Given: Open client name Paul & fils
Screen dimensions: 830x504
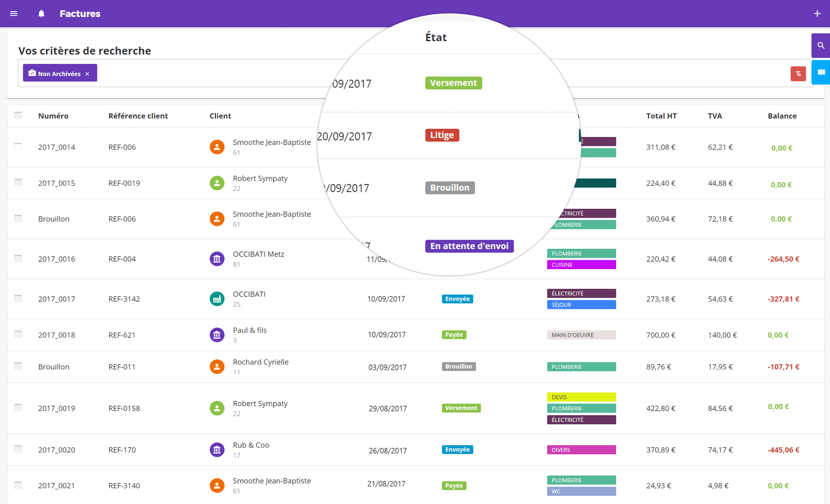Looking at the screenshot, I should (250, 330).
